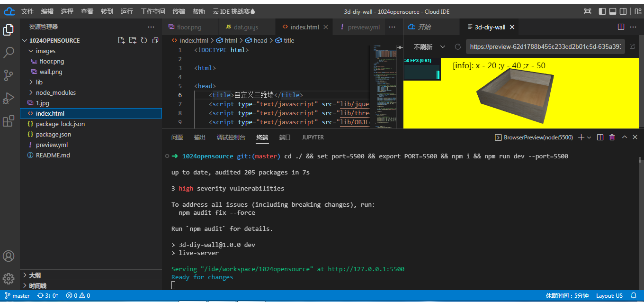Toggle the bottom panel layout button
Viewport: 644px width, 302px height.
[x=613, y=12]
